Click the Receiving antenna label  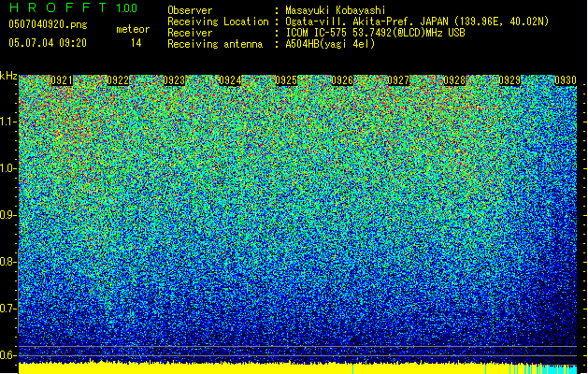tap(215, 44)
